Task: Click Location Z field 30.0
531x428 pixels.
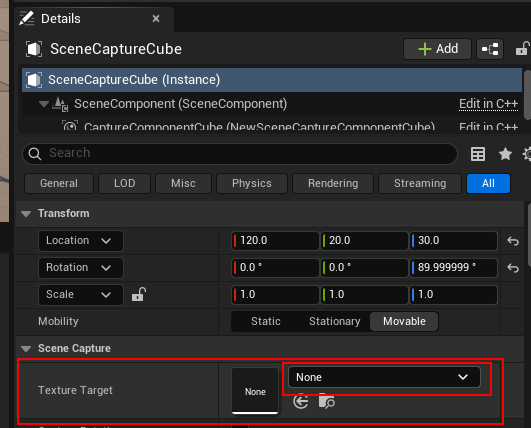Action: (x=453, y=241)
